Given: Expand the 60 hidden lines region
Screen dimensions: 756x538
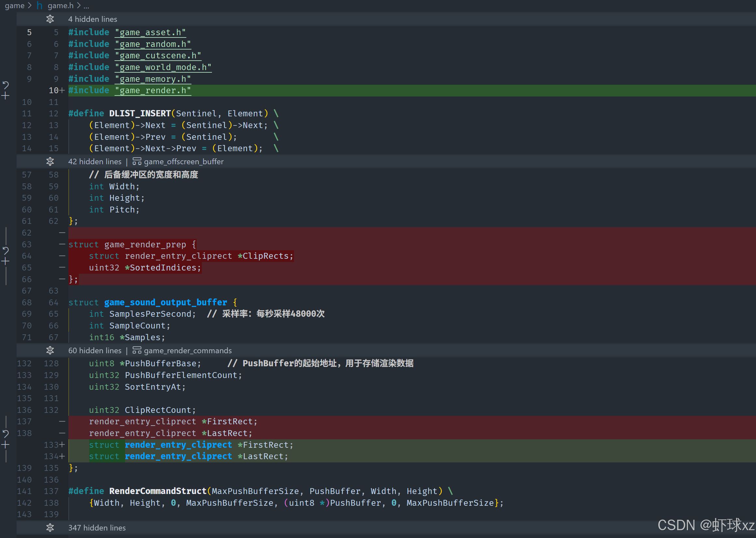Looking at the screenshot, I should click(x=50, y=351).
